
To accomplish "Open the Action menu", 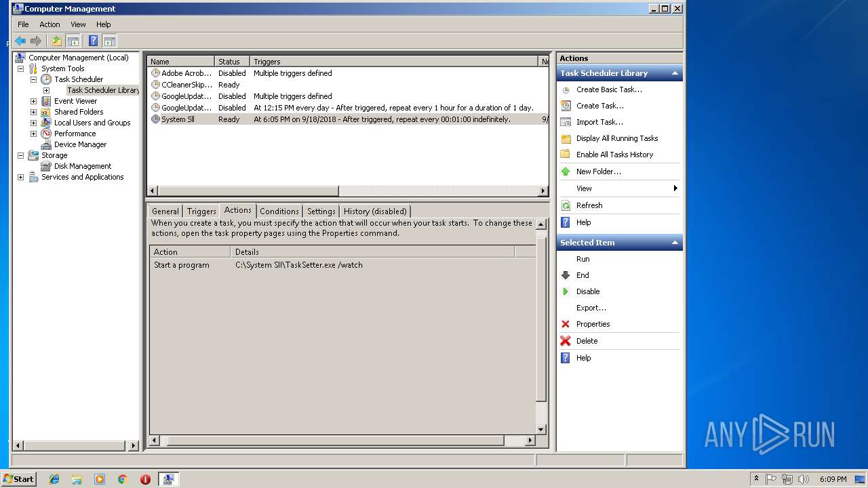I will click(x=50, y=24).
